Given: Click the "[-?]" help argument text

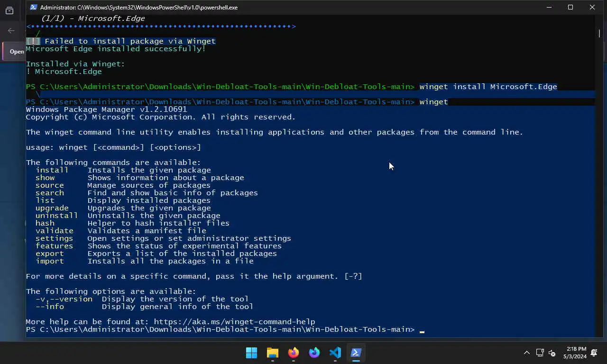Looking at the screenshot, I should (x=353, y=276).
